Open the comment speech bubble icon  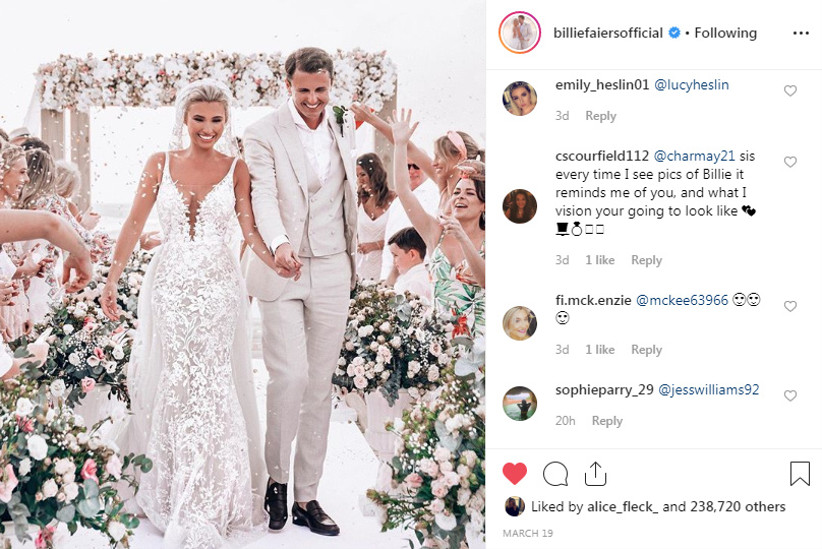[x=555, y=474]
